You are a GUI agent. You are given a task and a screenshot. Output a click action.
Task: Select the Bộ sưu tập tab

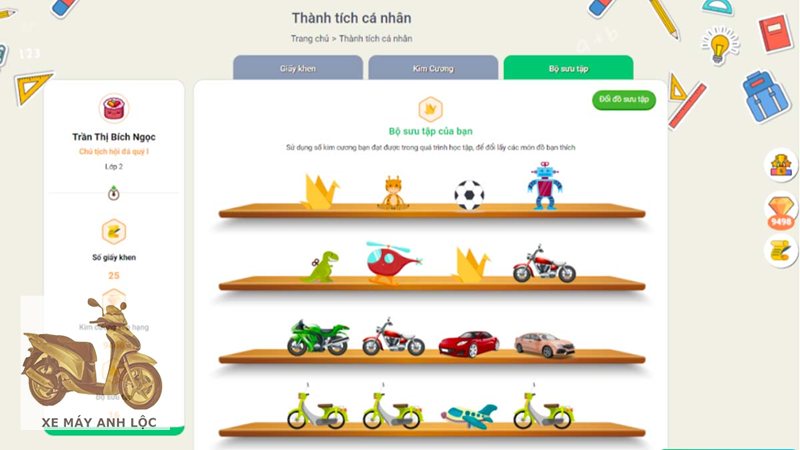click(568, 68)
